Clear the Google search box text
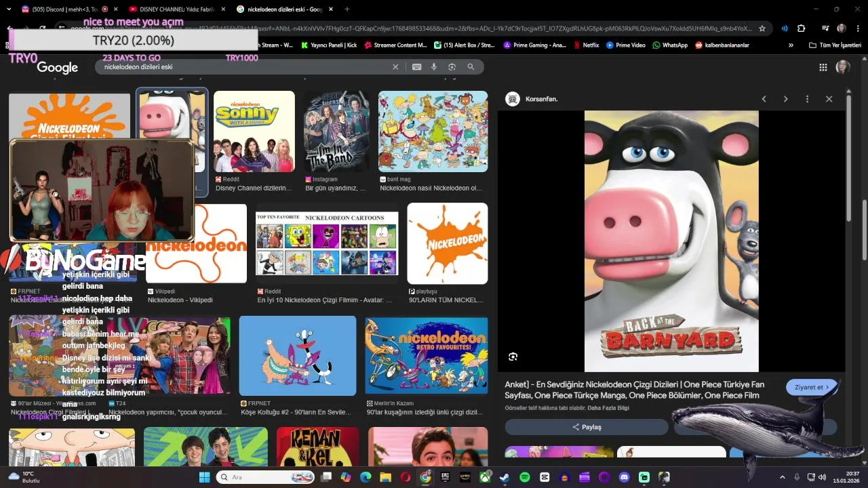This screenshot has width=868, height=488. click(x=395, y=67)
